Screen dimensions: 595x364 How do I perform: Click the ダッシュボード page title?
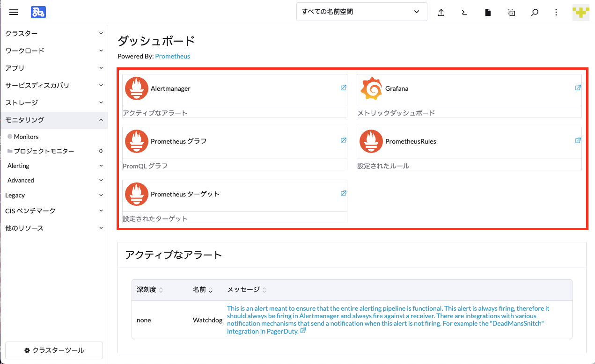156,41
